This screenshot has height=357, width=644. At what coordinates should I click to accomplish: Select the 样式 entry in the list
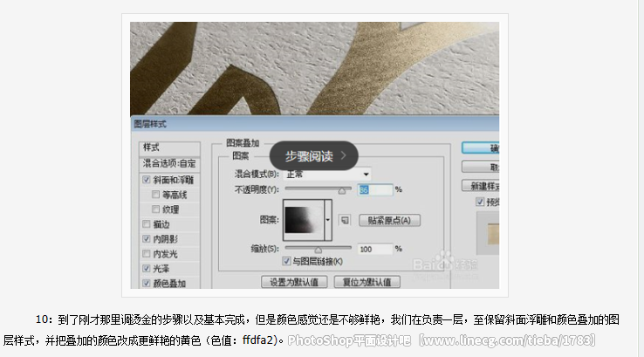click(x=169, y=148)
